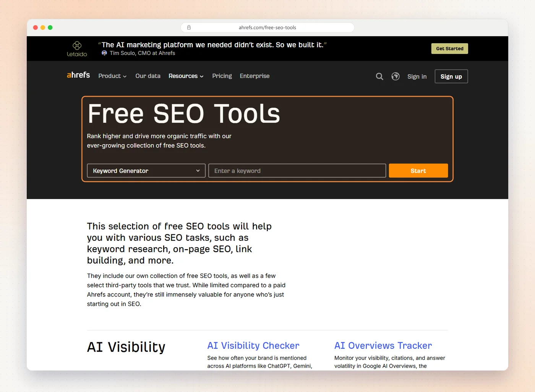Screen dimensions: 535x392
Task: Click "Monitor your visibility, citations" description text
Action: coord(390,362)
